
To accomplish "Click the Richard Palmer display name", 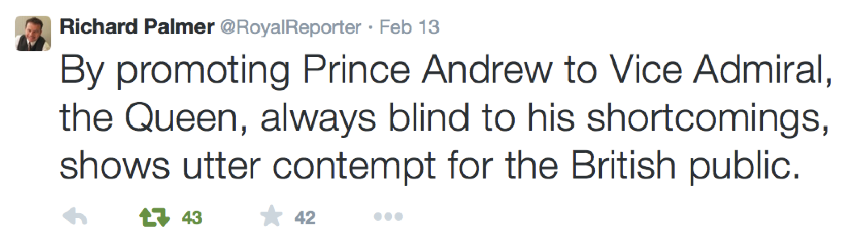I will pyautogui.click(x=137, y=27).
